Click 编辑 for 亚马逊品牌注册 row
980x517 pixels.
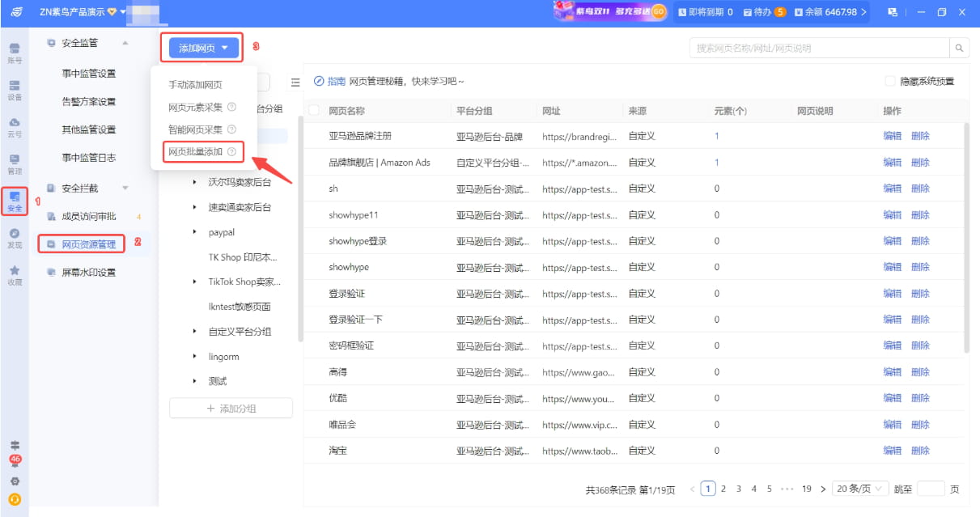pyautogui.click(x=892, y=136)
